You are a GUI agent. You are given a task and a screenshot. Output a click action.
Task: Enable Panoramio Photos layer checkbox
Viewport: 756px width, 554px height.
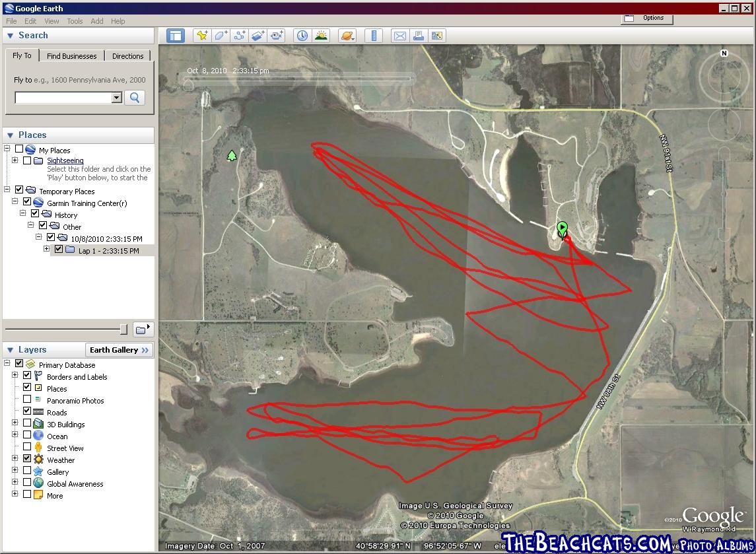pyautogui.click(x=27, y=399)
